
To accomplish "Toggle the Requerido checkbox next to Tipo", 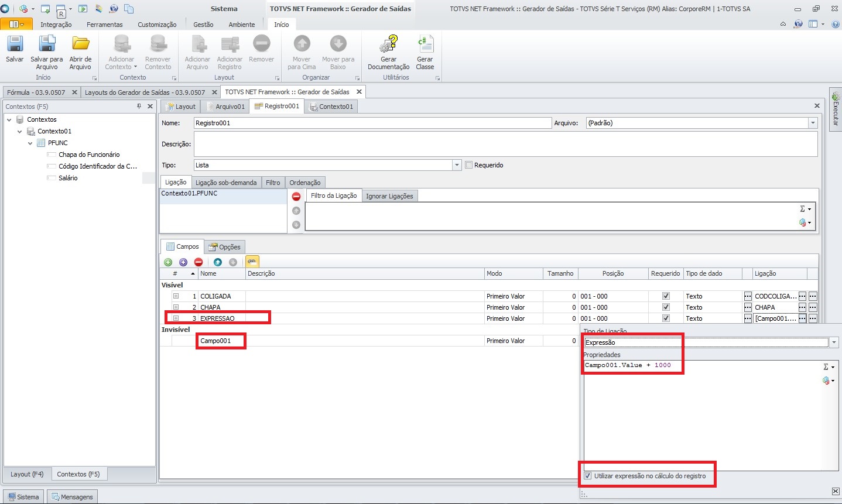I will (x=468, y=165).
